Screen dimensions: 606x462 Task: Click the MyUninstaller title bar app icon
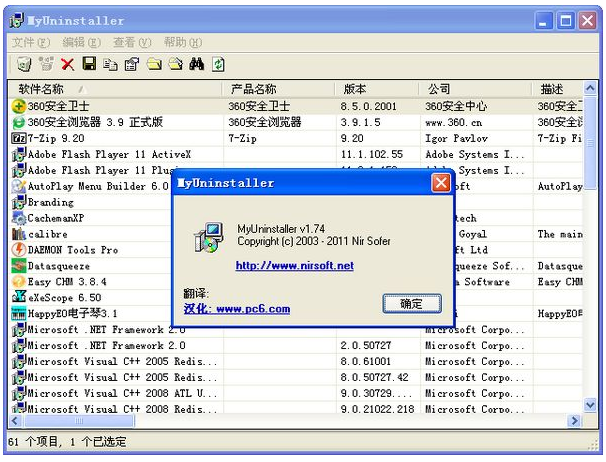tap(17, 20)
